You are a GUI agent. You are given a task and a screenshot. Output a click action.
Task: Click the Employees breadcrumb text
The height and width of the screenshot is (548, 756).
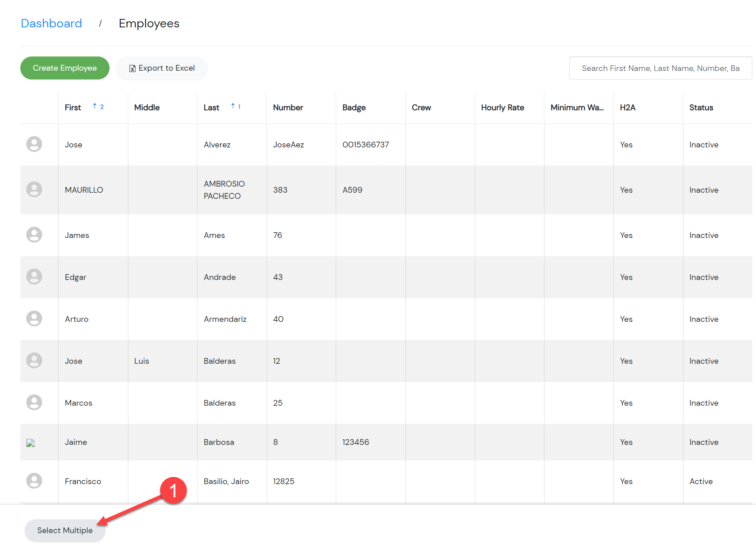[149, 23]
